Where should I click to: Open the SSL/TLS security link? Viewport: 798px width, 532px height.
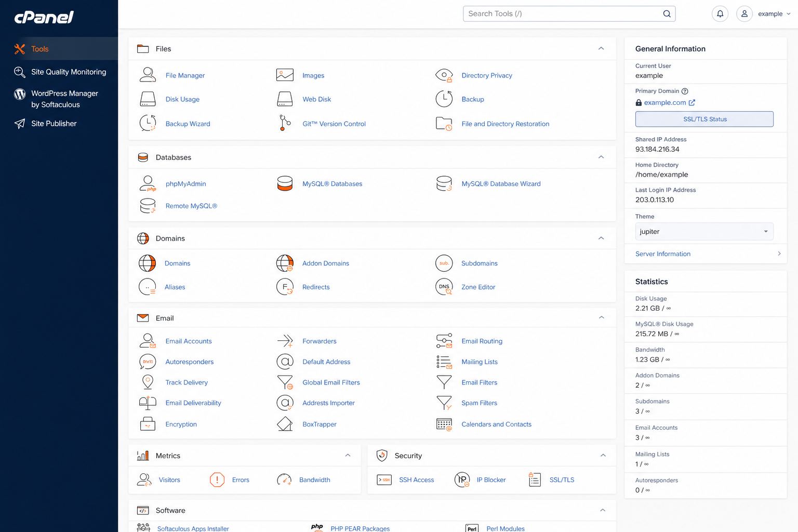(562, 480)
